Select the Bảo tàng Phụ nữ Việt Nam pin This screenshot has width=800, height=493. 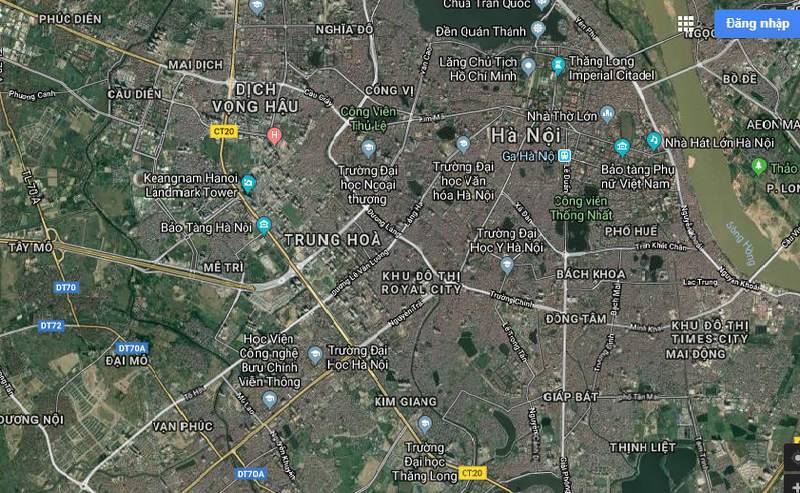[621, 149]
